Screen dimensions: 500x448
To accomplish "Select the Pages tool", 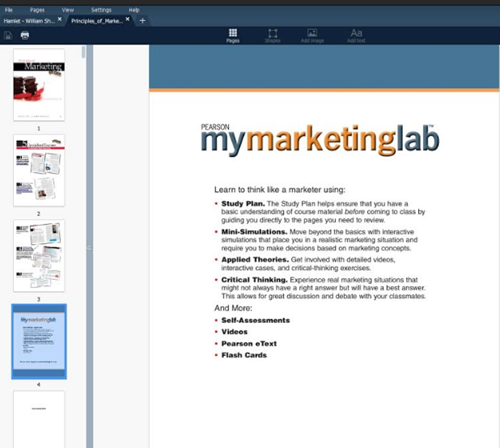I will point(233,36).
